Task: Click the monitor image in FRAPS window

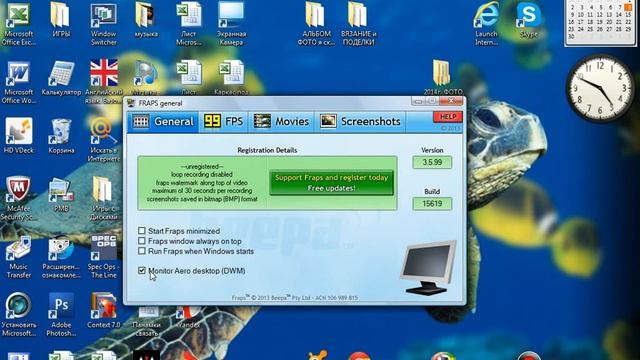Action: 428,267
